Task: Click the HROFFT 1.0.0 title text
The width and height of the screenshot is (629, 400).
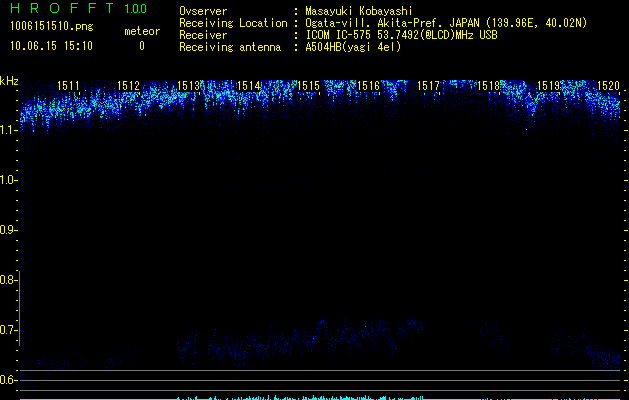Action: (x=78, y=8)
